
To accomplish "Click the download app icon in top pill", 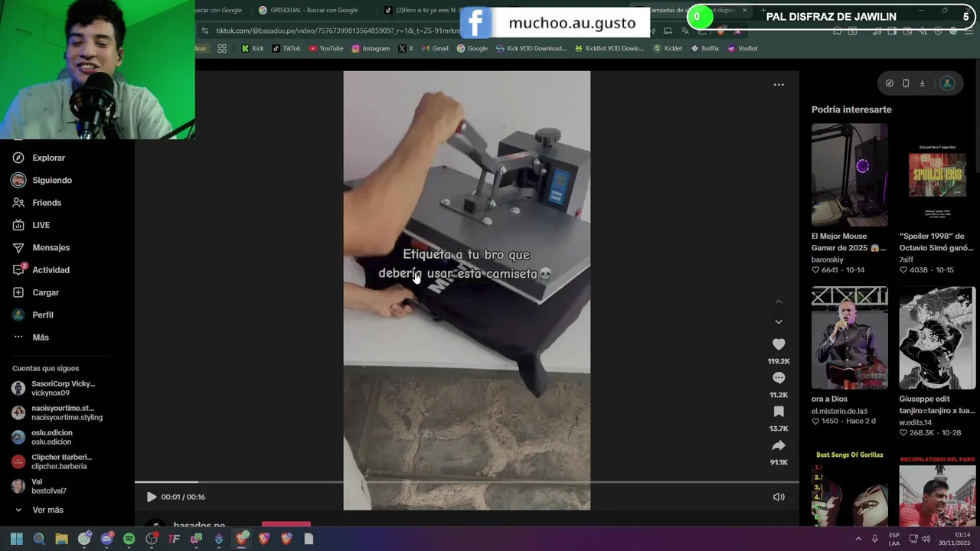I will click(x=922, y=83).
